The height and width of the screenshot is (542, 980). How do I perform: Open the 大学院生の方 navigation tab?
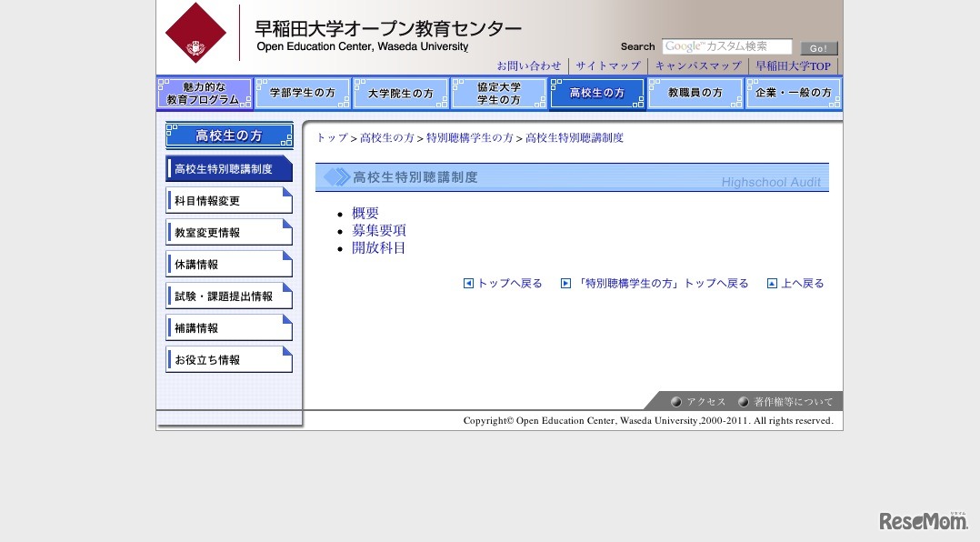click(401, 93)
